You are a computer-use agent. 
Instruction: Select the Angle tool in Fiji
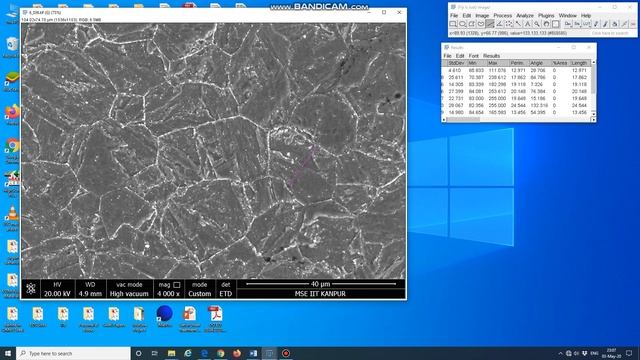pyautogui.click(x=500, y=24)
